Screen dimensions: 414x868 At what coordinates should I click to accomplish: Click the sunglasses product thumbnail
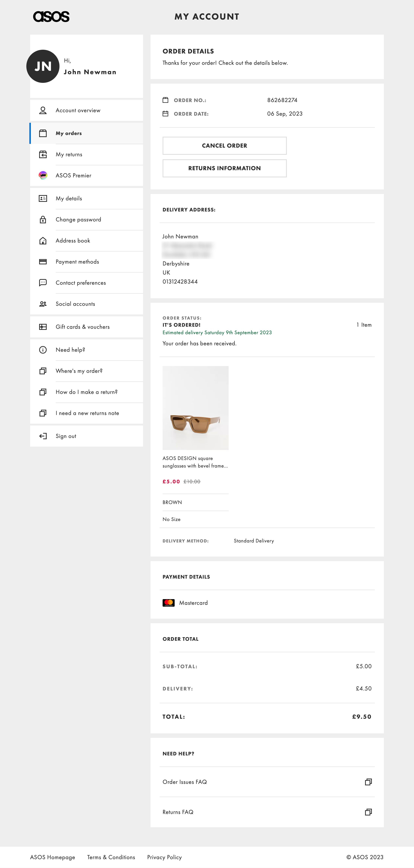pos(195,409)
